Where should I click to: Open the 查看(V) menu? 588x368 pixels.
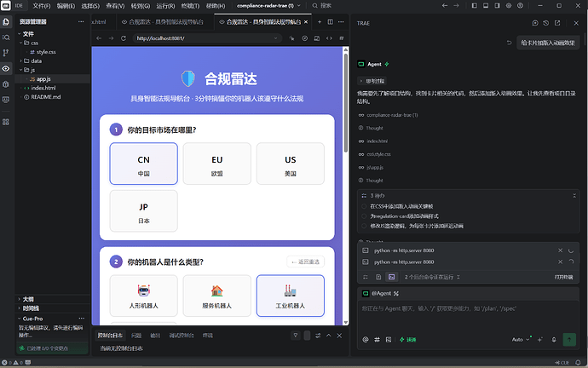coord(115,6)
